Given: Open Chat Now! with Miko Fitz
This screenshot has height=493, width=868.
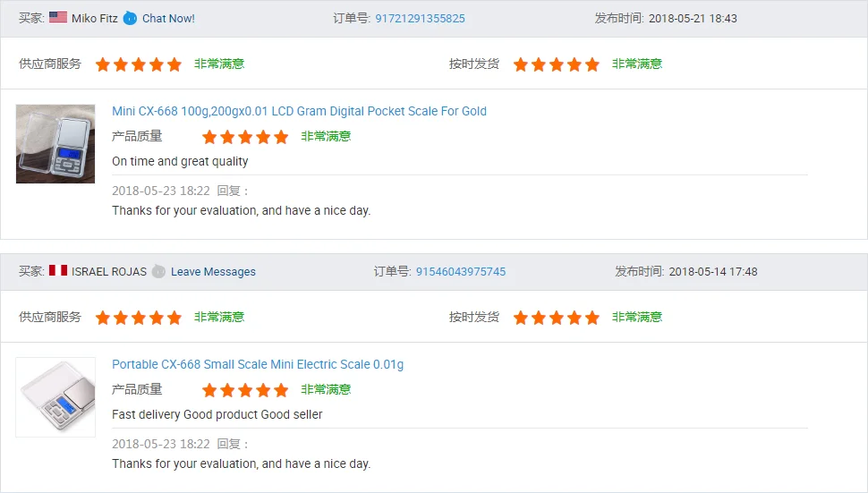Looking at the screenshot, I should (168, 18).
